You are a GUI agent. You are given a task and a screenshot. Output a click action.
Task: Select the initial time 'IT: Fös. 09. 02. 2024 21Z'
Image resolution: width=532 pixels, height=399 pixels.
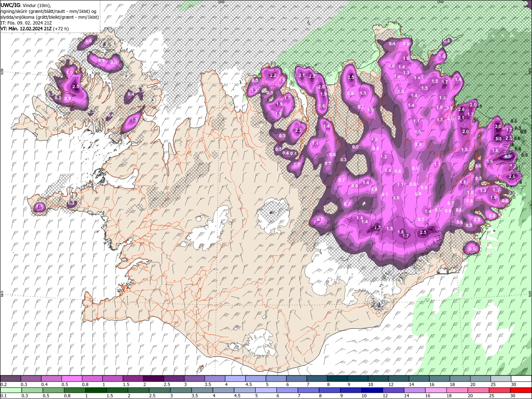pyautogui.click(x=26, y=23)
